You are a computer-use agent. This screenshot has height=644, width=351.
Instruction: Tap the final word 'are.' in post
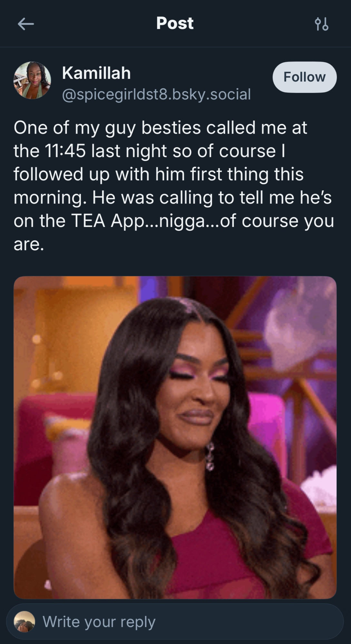coord(29,244)
